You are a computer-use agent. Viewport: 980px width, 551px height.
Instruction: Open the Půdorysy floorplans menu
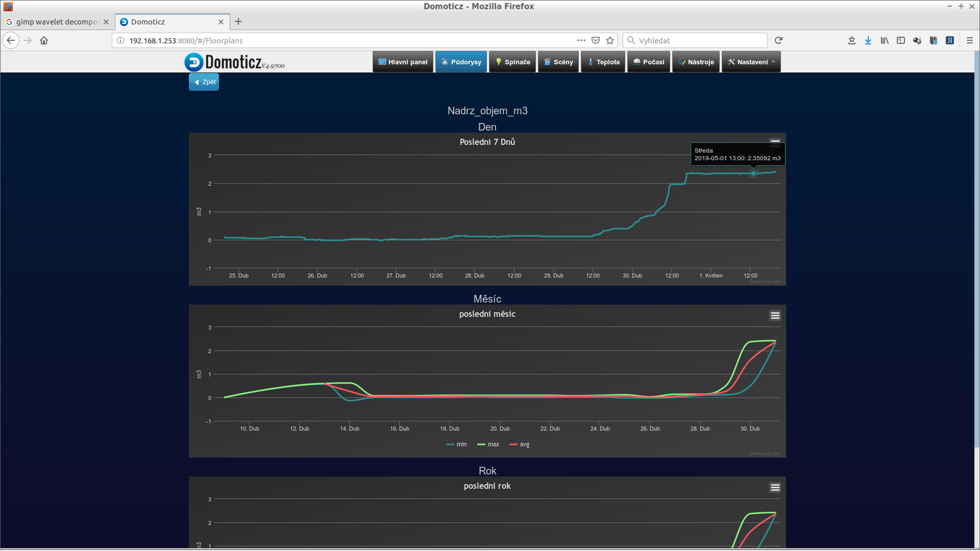click(x=461, y=62)
